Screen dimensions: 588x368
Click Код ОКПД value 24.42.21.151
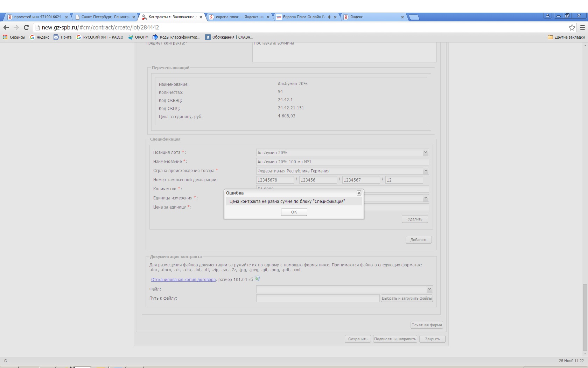point(291,108)
